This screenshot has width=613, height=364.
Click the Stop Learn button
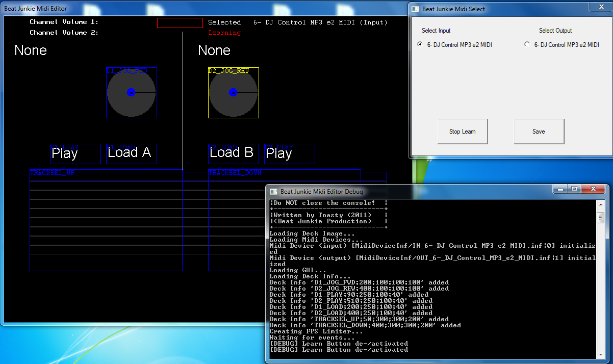click(x=462, y=132)
